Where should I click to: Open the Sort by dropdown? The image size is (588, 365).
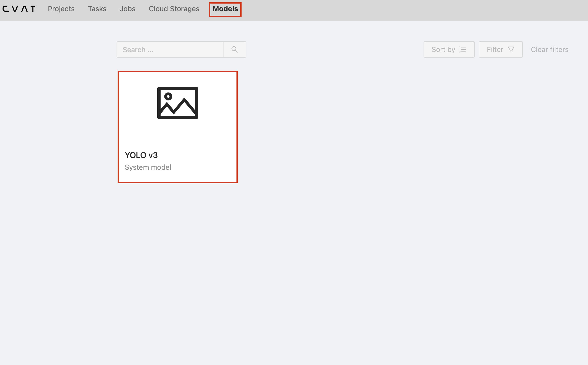pos(449,49)
